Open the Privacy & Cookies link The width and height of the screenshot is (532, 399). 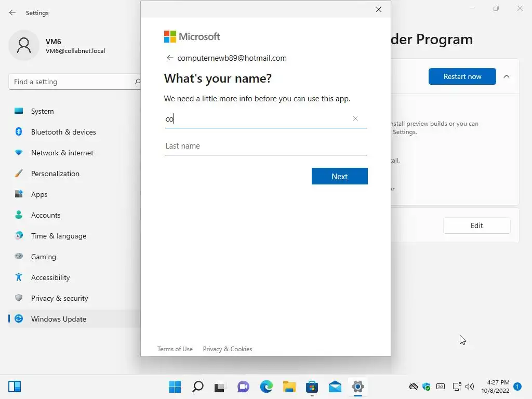[228, 349]
